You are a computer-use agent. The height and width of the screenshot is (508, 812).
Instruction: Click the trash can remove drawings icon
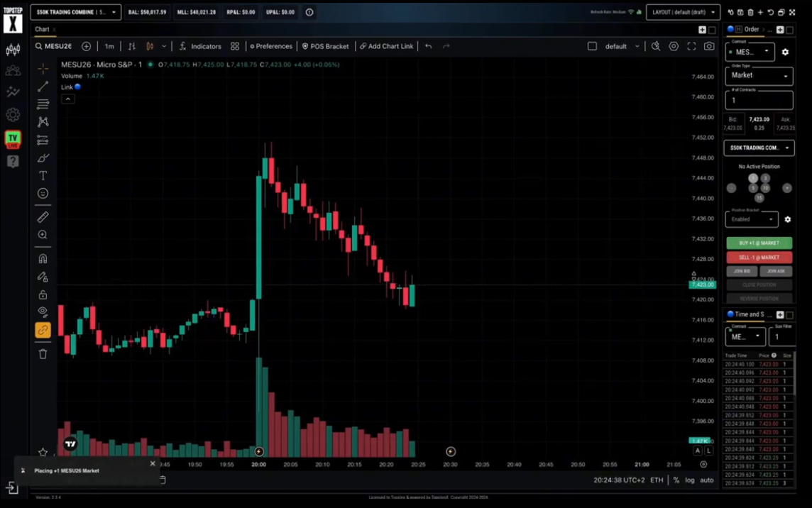[43, 354]
